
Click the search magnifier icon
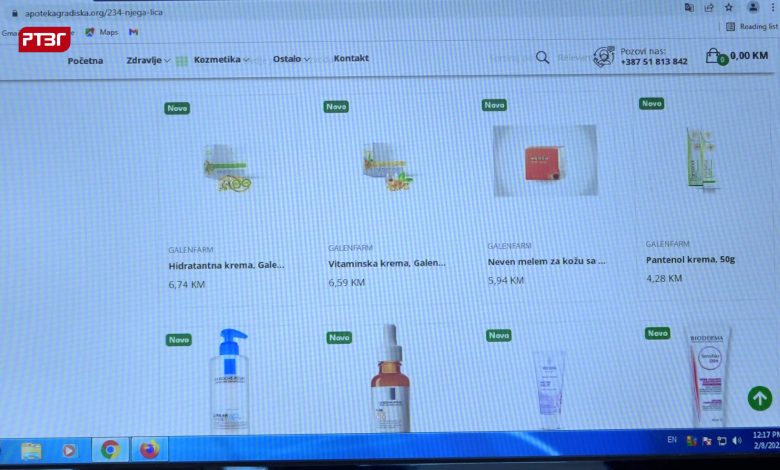coord(542,58)
